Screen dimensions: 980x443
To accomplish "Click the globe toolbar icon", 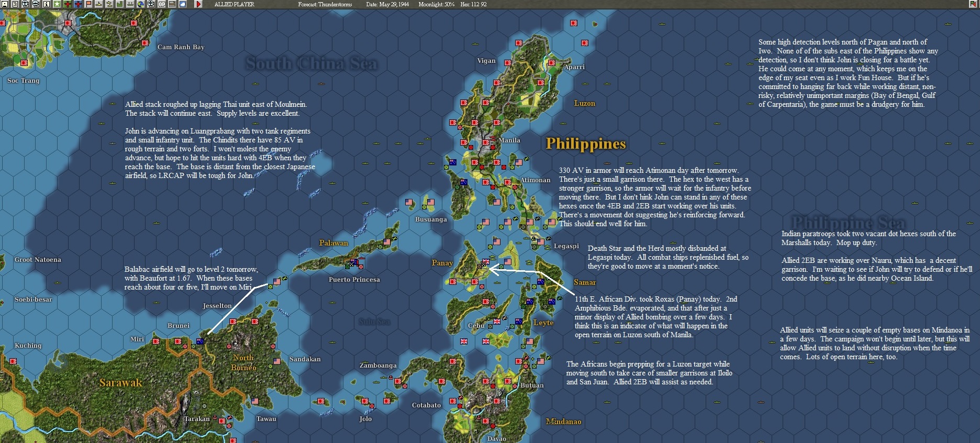I will coord(141,4).
